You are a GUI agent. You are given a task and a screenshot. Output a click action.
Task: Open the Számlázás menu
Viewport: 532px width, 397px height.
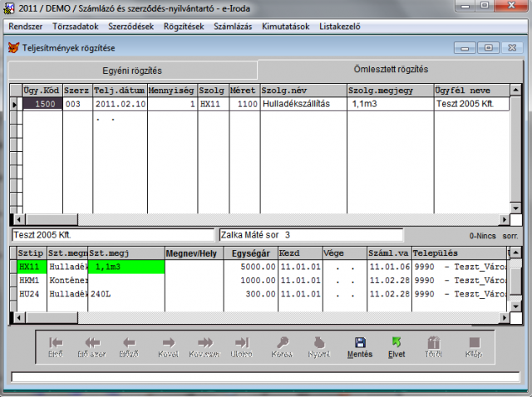click(x=232, y=26)
